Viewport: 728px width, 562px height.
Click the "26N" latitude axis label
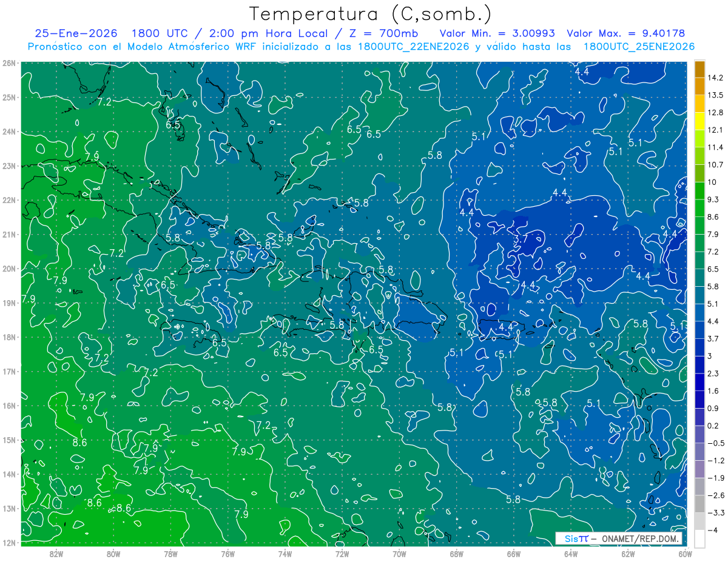[8, 63]
